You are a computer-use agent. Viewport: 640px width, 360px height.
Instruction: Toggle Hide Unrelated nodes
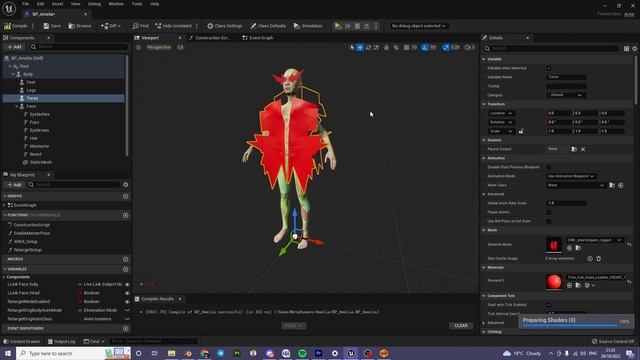coord(173,26)
